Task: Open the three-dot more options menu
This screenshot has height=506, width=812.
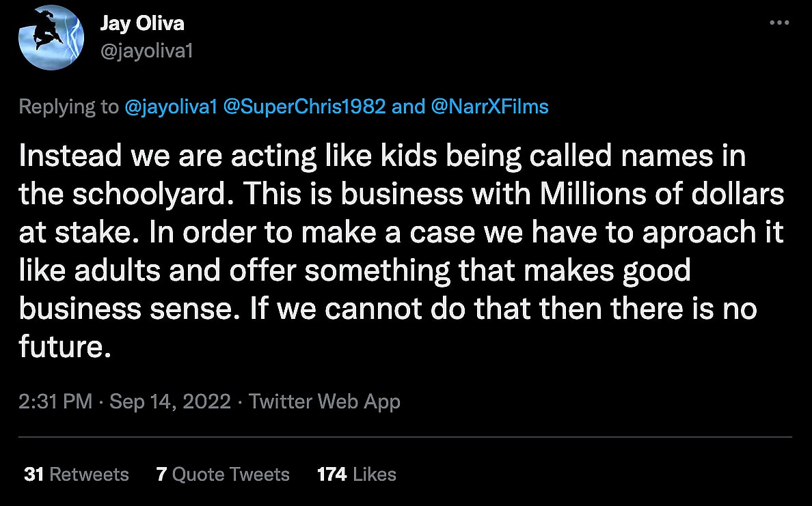Action: 779,23
